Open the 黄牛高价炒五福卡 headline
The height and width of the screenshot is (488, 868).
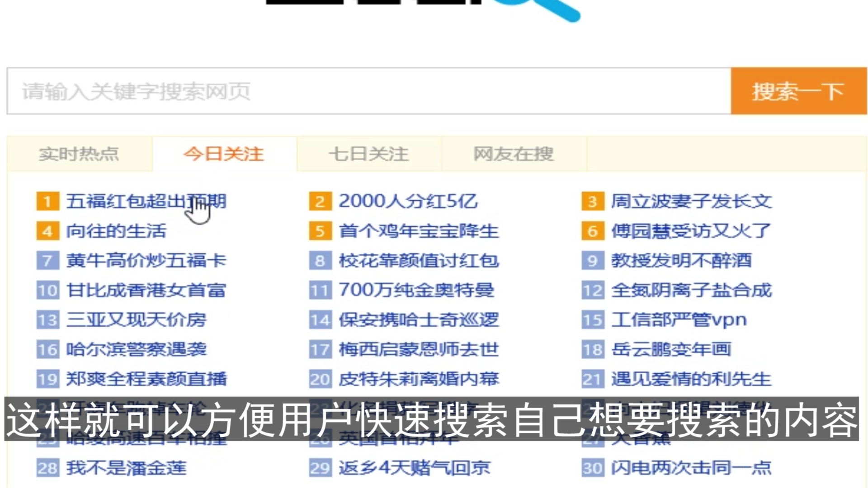pyautogui.click(x=146, y=261)
